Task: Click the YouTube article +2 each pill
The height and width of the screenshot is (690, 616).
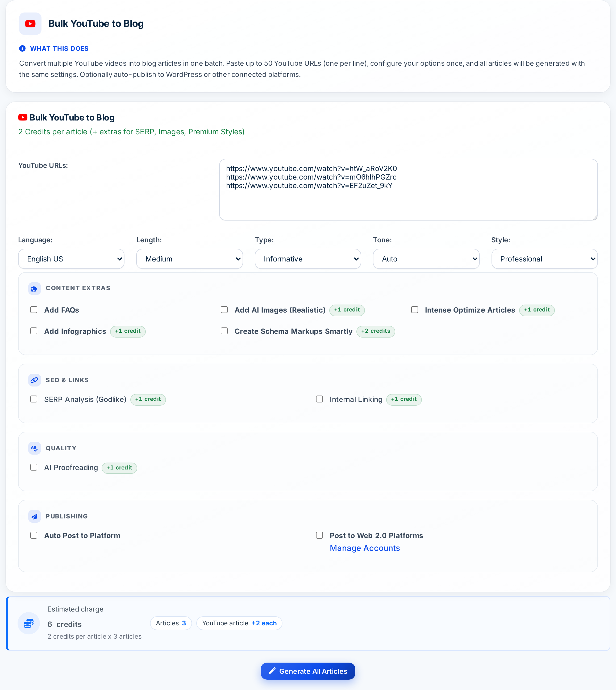Action: click(x=239, y=623)
